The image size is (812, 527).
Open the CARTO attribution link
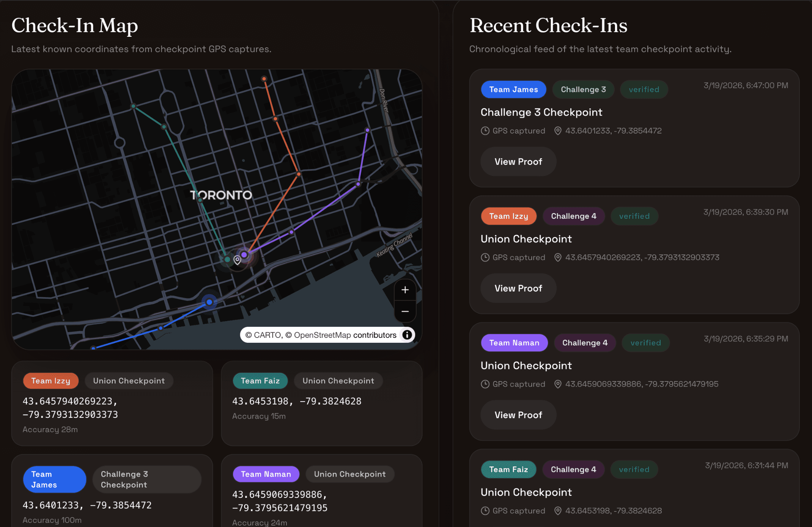point(268,335)
